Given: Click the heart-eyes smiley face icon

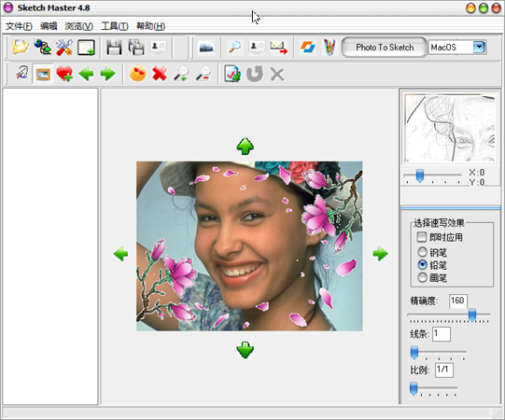Looking at the screenshot, I should pyautogui.click(x=138, y=74).
